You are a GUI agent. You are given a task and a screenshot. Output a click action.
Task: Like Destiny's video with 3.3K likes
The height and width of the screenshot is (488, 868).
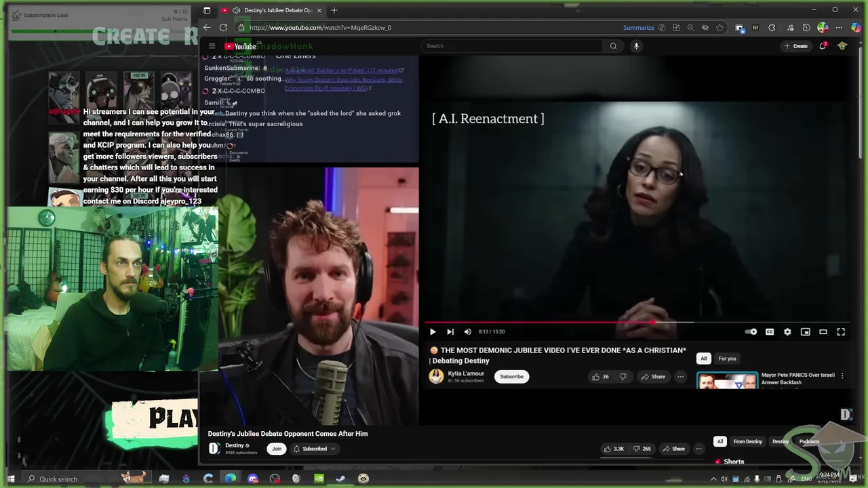614,449
